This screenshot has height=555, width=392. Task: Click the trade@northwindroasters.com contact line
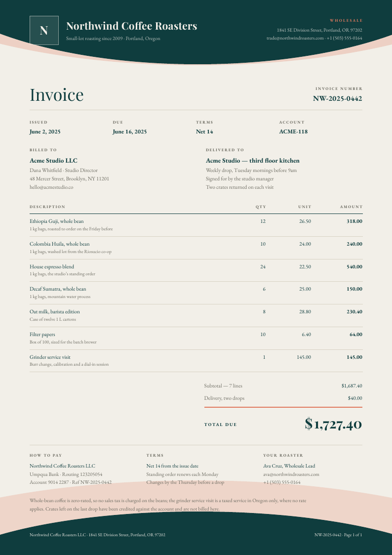pos(314,38)
